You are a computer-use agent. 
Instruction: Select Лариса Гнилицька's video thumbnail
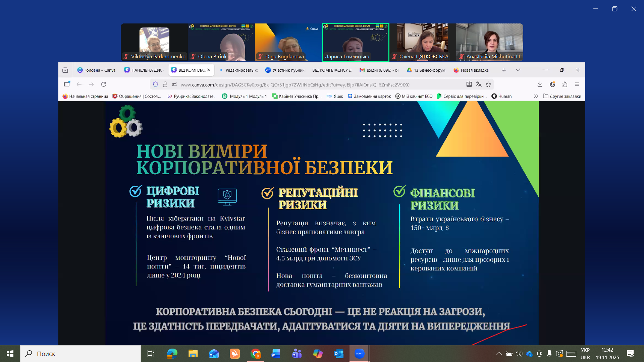coord(355,42)
